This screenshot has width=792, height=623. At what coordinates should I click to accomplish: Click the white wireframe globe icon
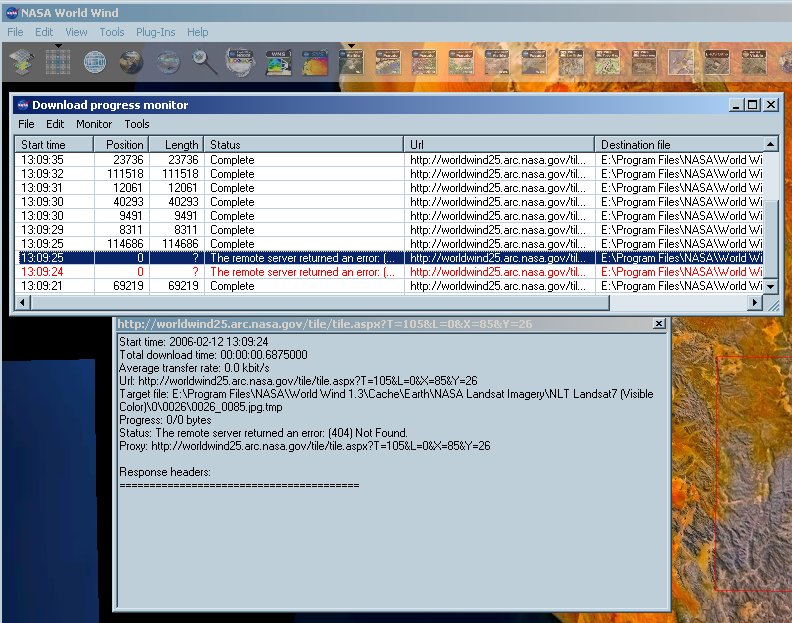tap(95, 63)
